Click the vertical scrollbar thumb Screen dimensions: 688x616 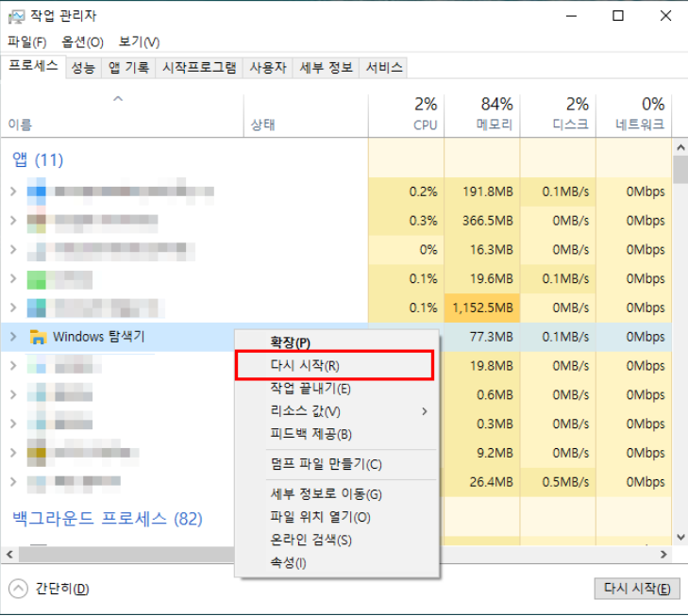[680, 170]
